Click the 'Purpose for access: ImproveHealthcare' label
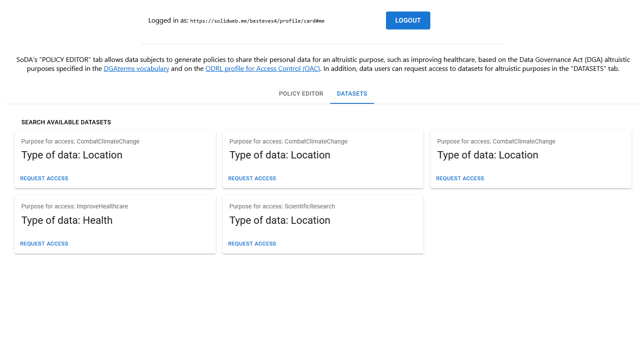The width and height of the screenshot is (644, 360). 75,206
